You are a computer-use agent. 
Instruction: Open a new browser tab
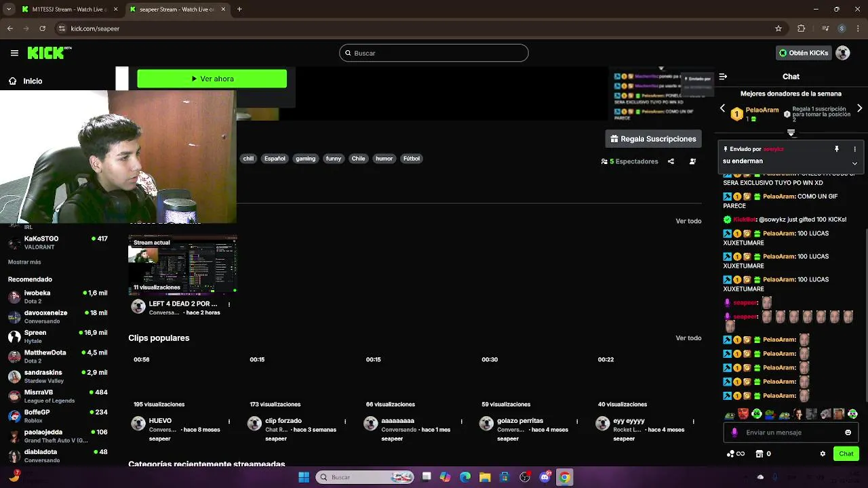[239, 9]
